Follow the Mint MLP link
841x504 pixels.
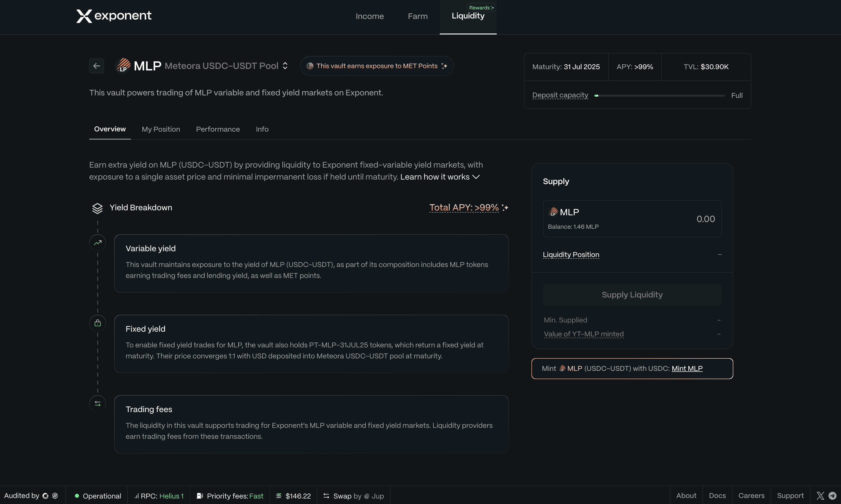[687, 368]
